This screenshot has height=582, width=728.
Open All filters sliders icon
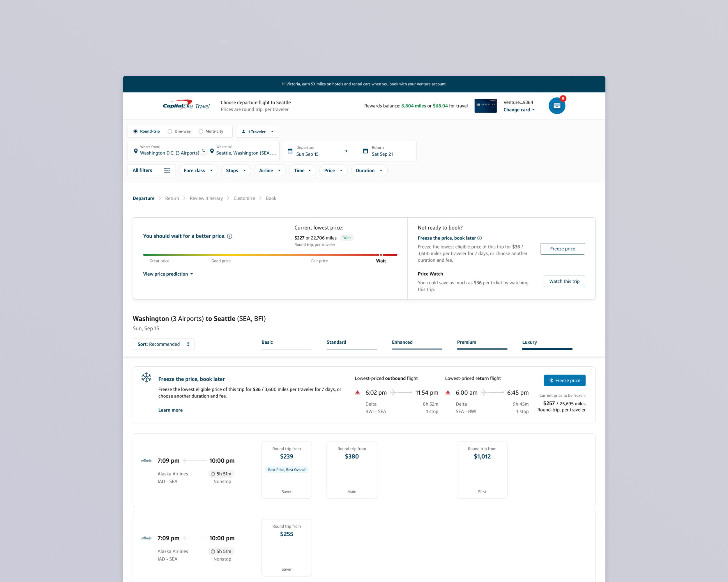167,171
